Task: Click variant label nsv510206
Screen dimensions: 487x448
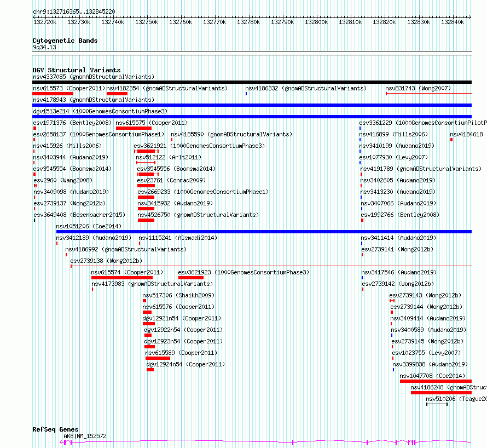Action: pos(456,399)
